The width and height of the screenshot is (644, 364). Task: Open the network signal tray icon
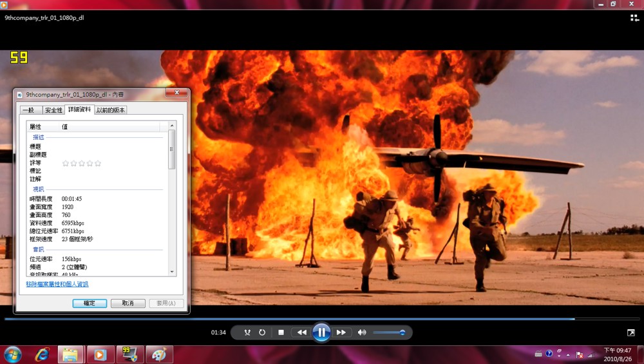click(591, 354)
